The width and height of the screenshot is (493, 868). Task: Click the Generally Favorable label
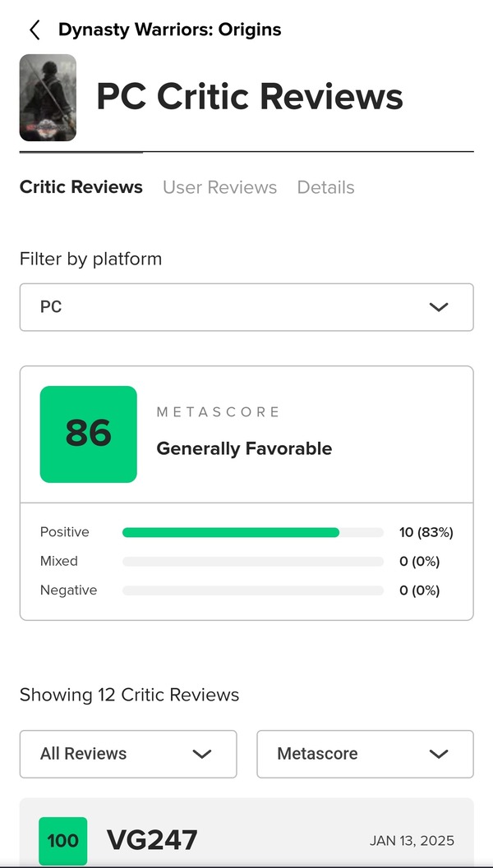[x=244, y=448]
